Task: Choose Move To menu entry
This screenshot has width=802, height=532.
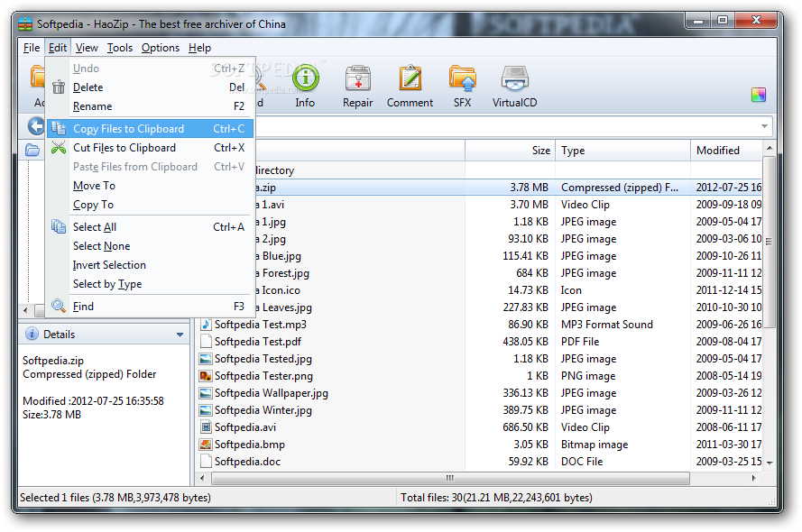Action: click(150, 186)
